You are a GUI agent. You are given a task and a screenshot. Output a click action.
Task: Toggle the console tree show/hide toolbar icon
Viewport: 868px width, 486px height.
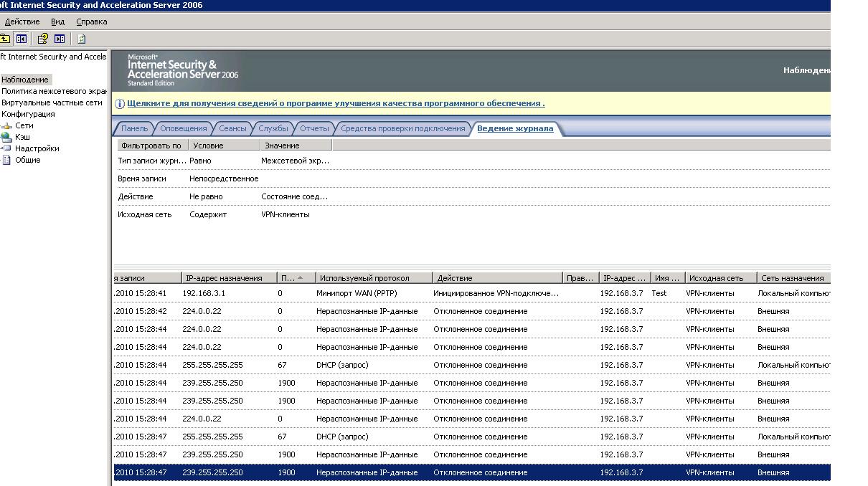(x=22, y=39)
